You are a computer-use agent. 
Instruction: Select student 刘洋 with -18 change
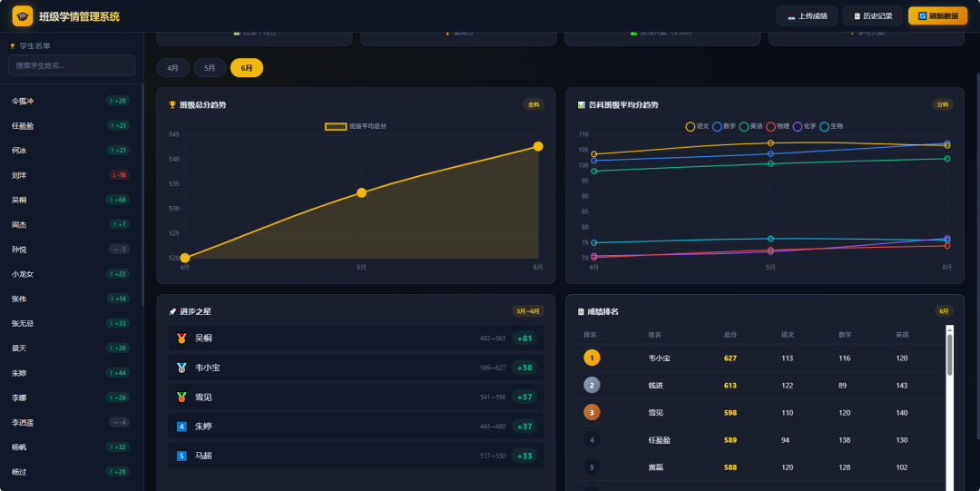tap(71, 175)
